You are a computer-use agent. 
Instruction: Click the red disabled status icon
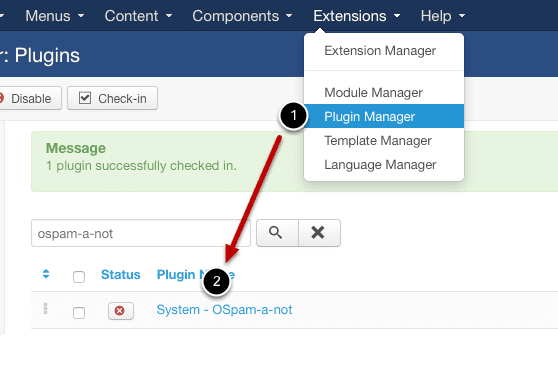121,311
